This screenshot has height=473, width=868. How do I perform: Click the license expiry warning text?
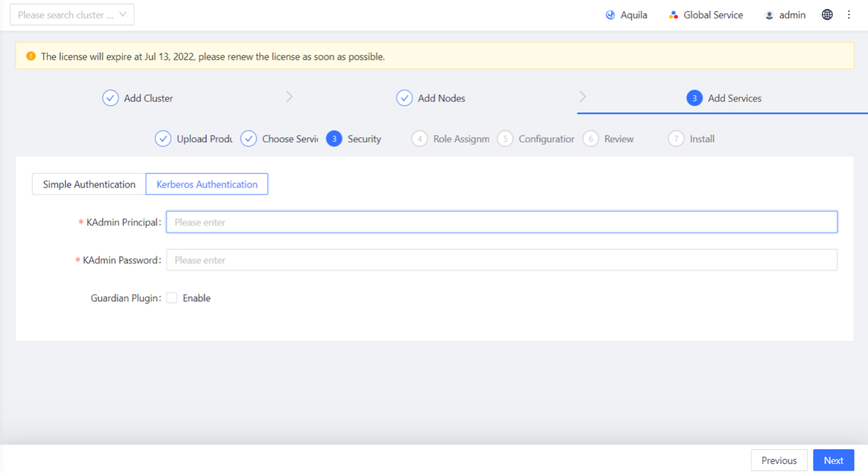click(x=213, y=56)
